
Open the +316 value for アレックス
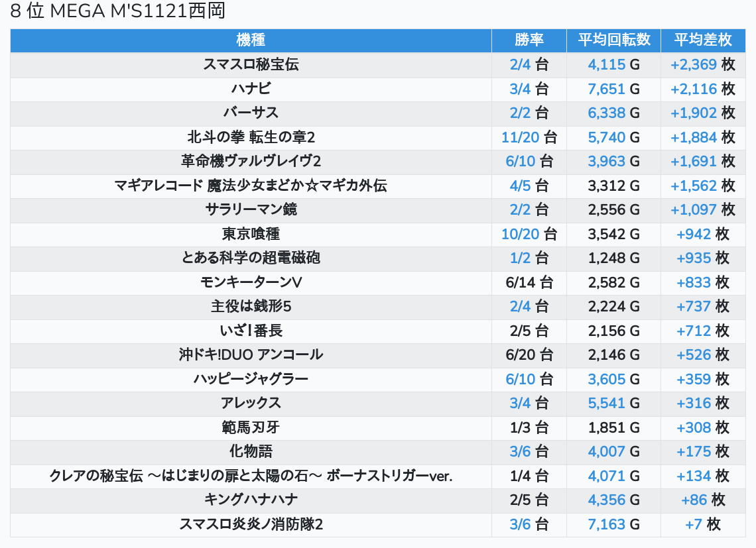tap(693, 403)
